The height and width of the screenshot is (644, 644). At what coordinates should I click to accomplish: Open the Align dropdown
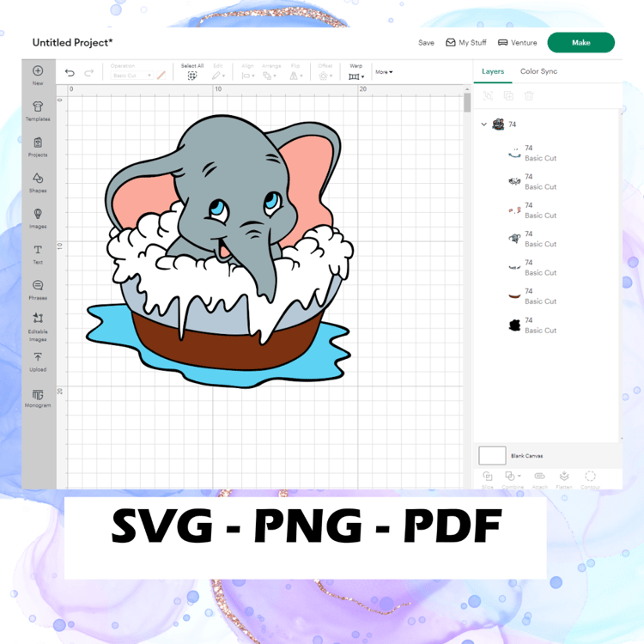[x=248, y=76]
